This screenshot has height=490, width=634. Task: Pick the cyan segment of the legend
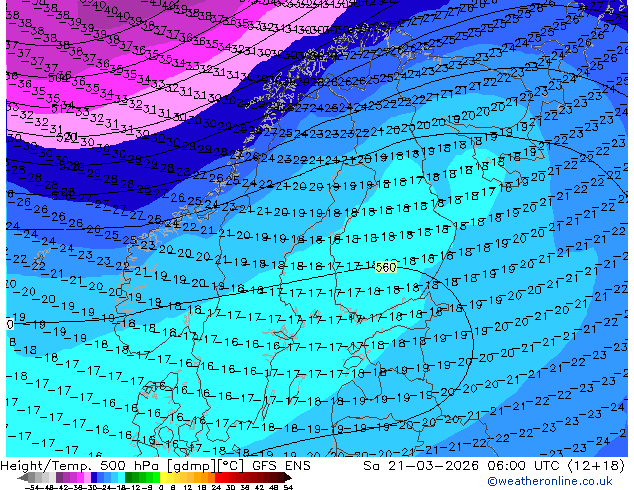point(122,478)
